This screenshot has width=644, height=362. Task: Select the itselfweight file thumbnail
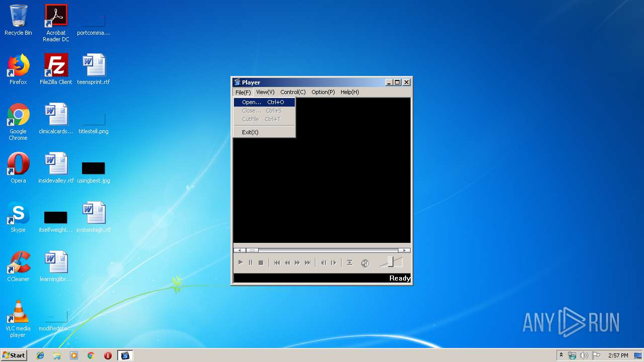pyautogui.click(x=56, y=222)
